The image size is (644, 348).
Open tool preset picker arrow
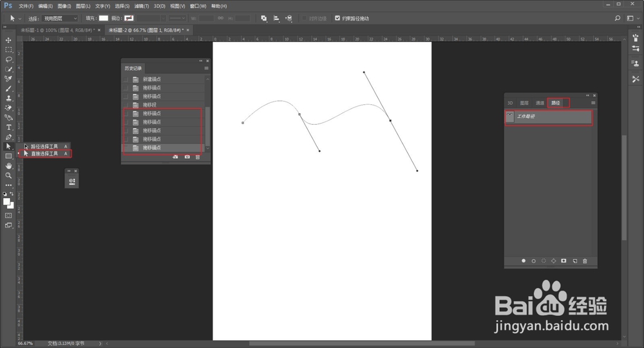(x=19, y=19)
